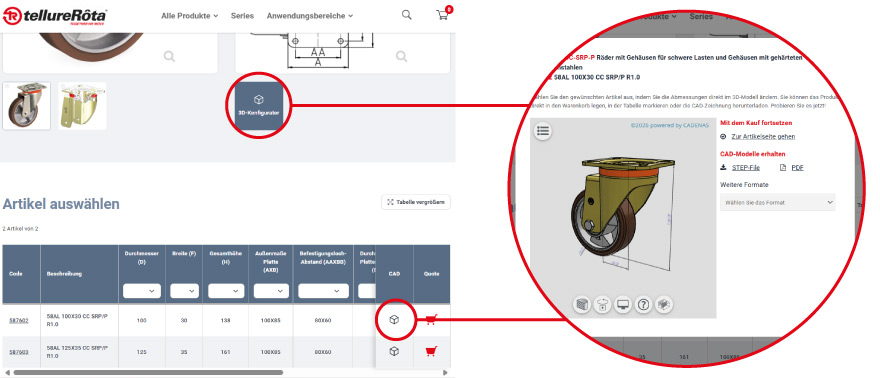This screenshot has width=880, height=378.
Task: Open the Gesamthöhe (H) filter dropdown
Action: [x=226, y=291]
